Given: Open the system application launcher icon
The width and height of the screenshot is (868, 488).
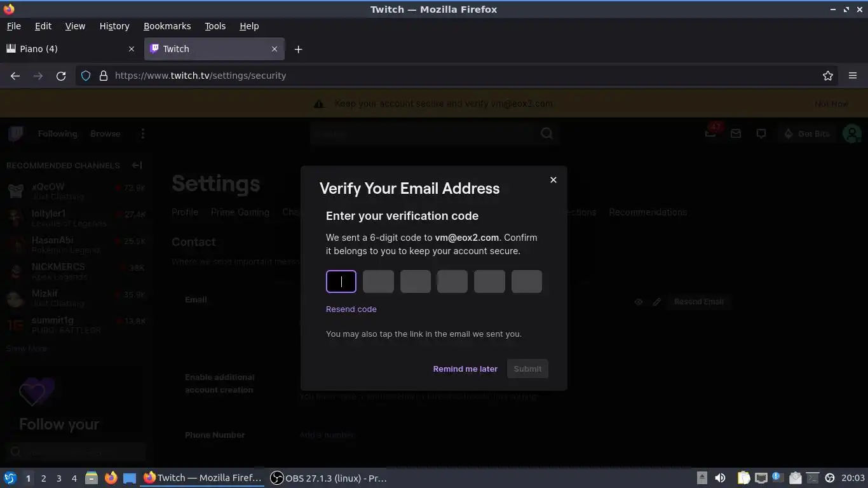Looking at the screenshot, I should tap(10, 478).
